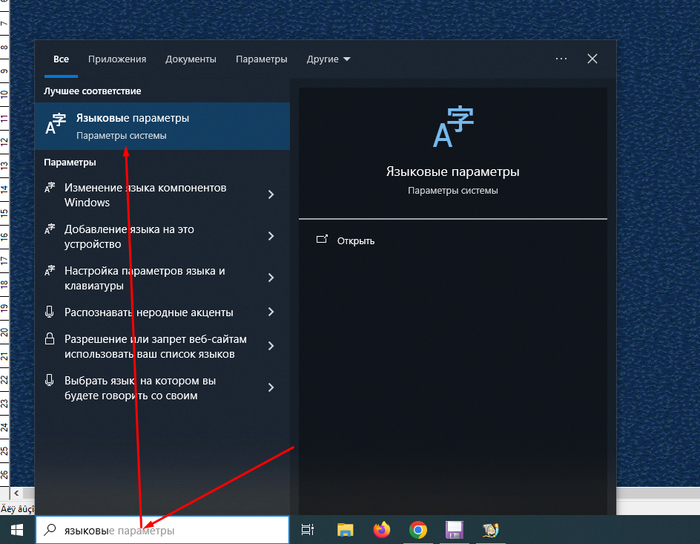Select 'Выбрать язык, на котором вы будете говорить' result
The width and height of the screenshot is (700, 544).
pyautogui.click(x=162, y=387)
